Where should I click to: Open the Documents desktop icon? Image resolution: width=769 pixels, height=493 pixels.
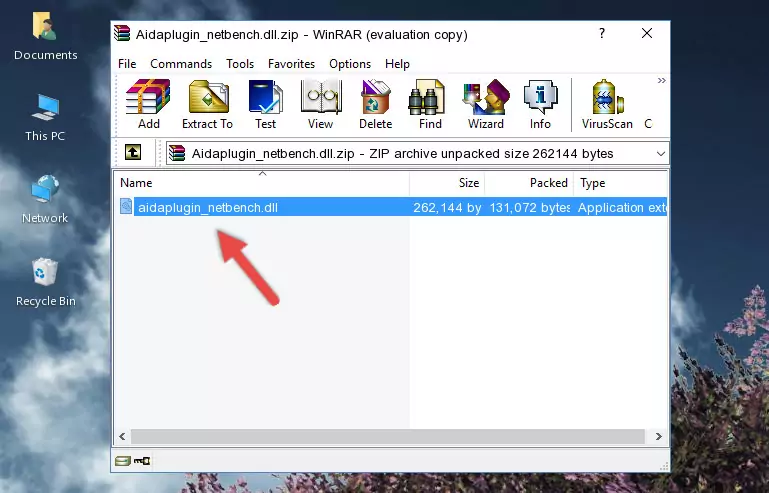point(45,37)
